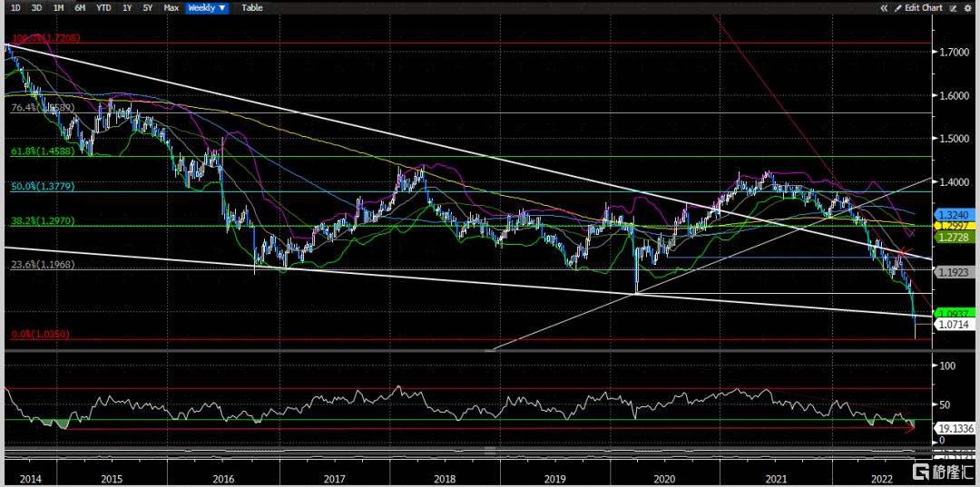980x487 pixels.
Task: Set the range to 6M
Action: [80, 7]
